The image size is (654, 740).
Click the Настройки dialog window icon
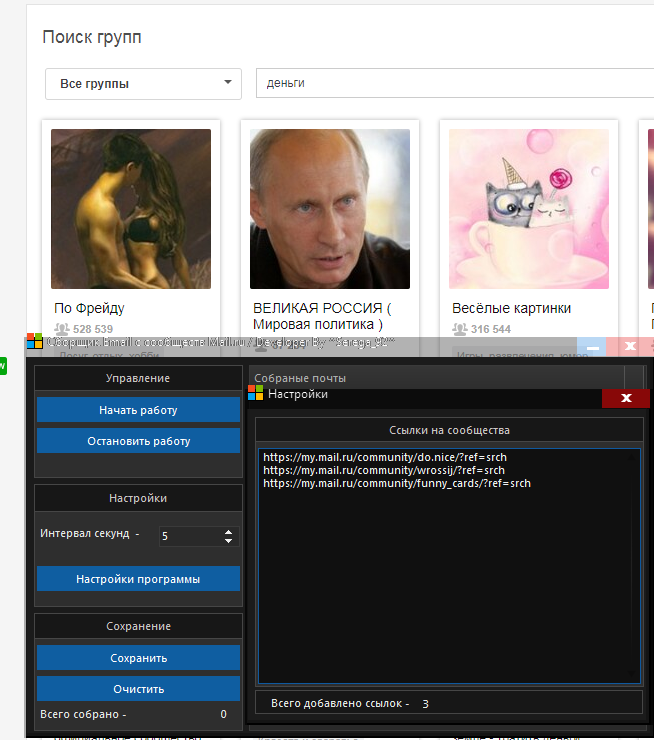[x=255, y=393]
